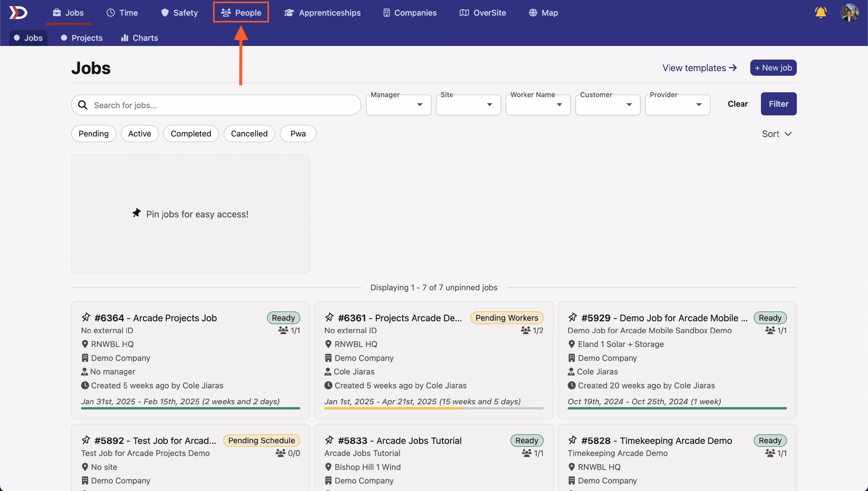Viewport: 868px width, 491px height.
Task: Pin job #5929 Demo Job for Arcade Mobile
Action: 573,317
